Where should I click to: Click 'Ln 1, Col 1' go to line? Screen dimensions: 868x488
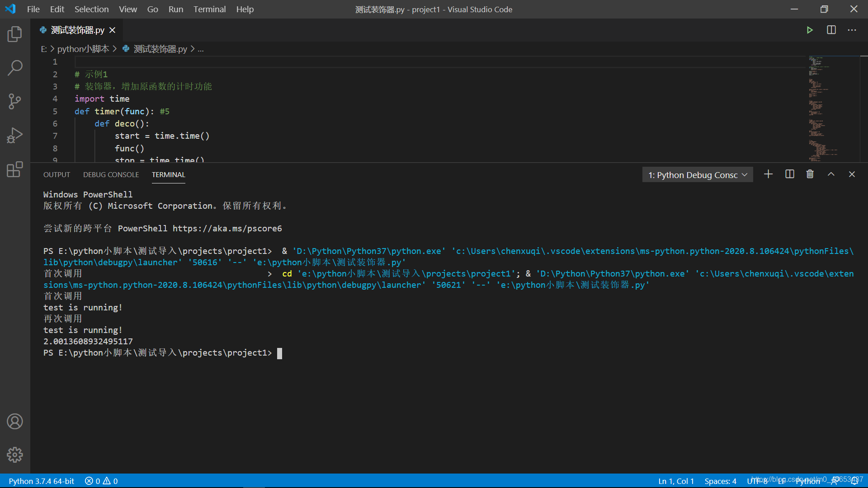point(676,481)
